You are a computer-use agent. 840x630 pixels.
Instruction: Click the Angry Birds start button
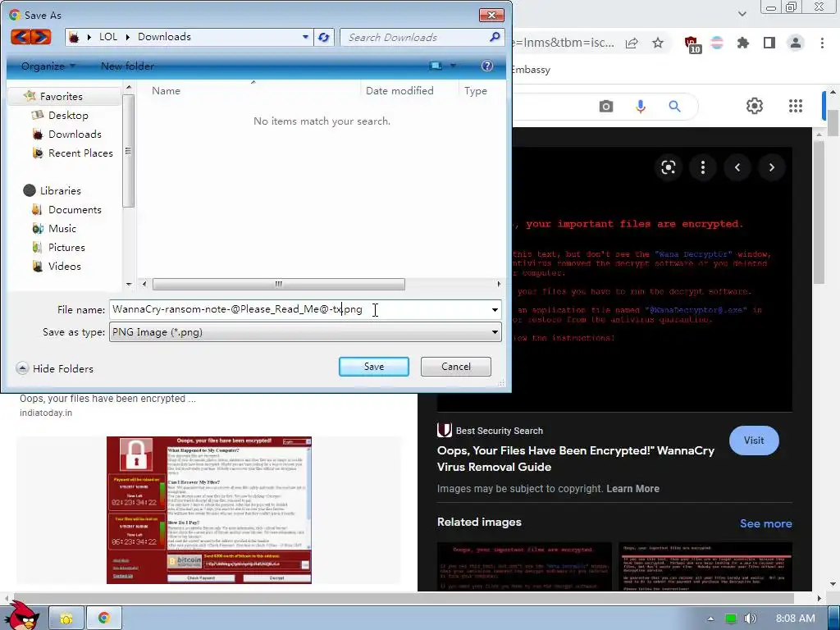tap(24, 617)
